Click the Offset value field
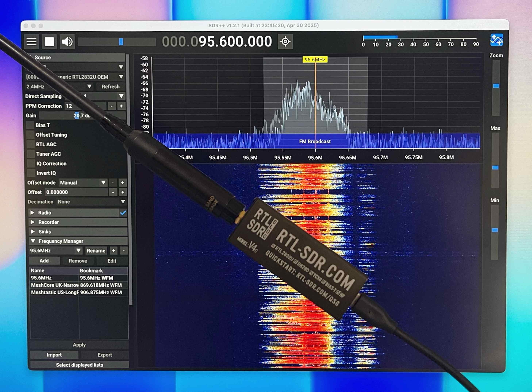The height and width of the screenshot is (392, 532). 76,192
